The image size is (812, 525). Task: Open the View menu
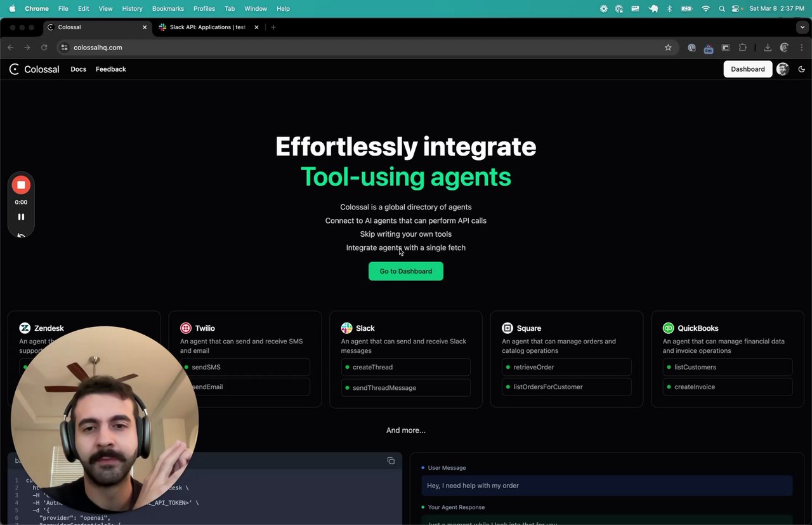pos(105,9)
